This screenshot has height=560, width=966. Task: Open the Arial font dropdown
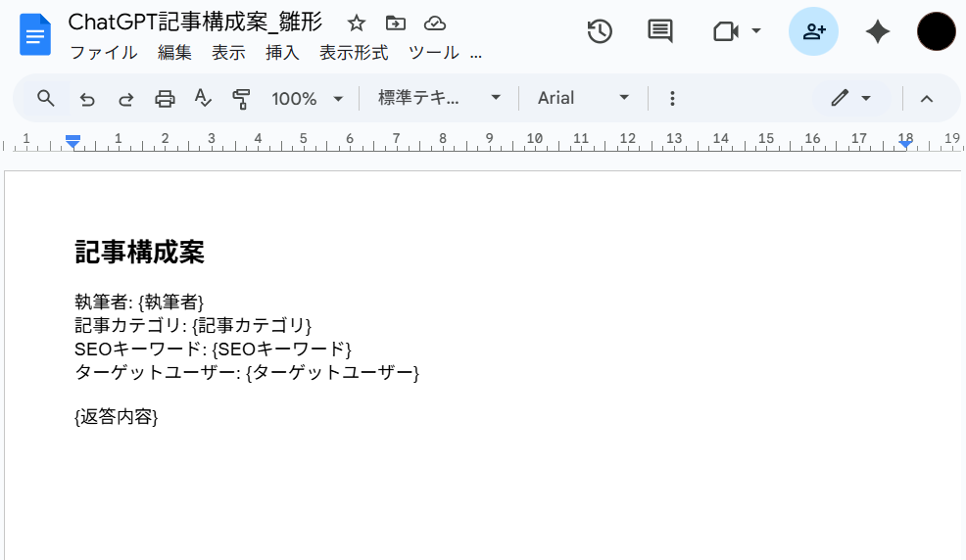pos(583,98)
